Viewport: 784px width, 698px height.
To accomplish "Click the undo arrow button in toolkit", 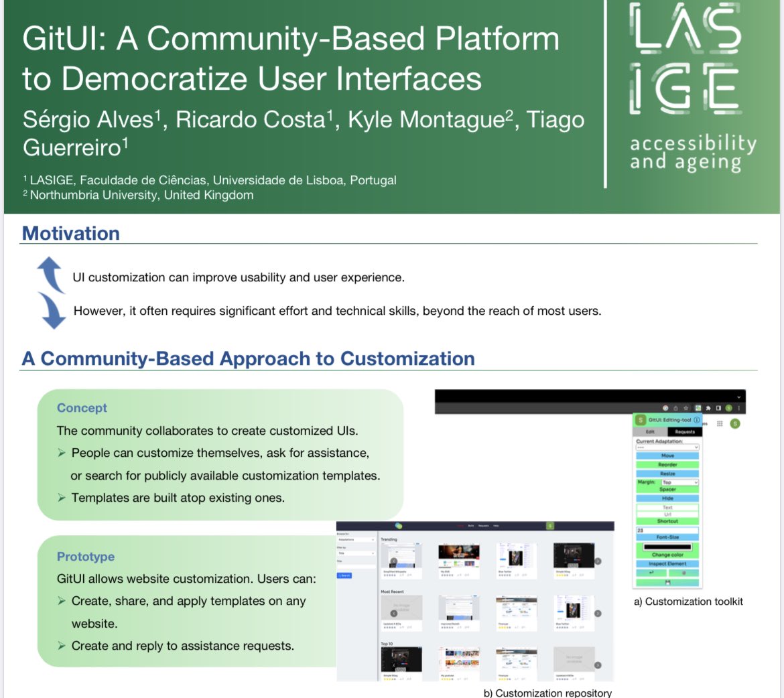I will tap(651, 573).
